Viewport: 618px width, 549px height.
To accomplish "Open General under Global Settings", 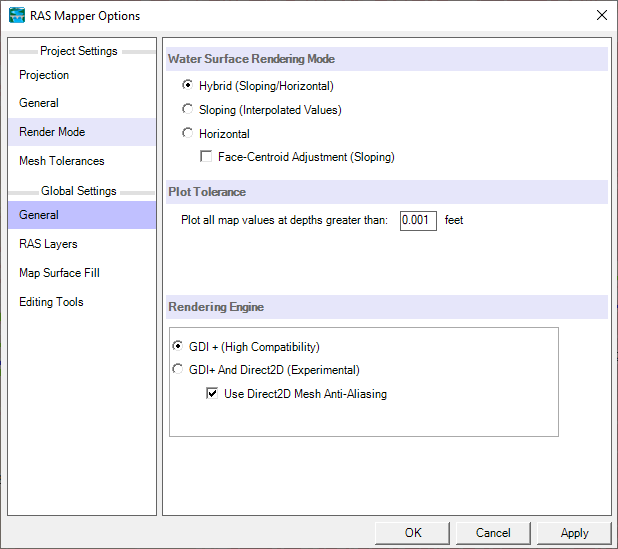I will pos(82,215).
